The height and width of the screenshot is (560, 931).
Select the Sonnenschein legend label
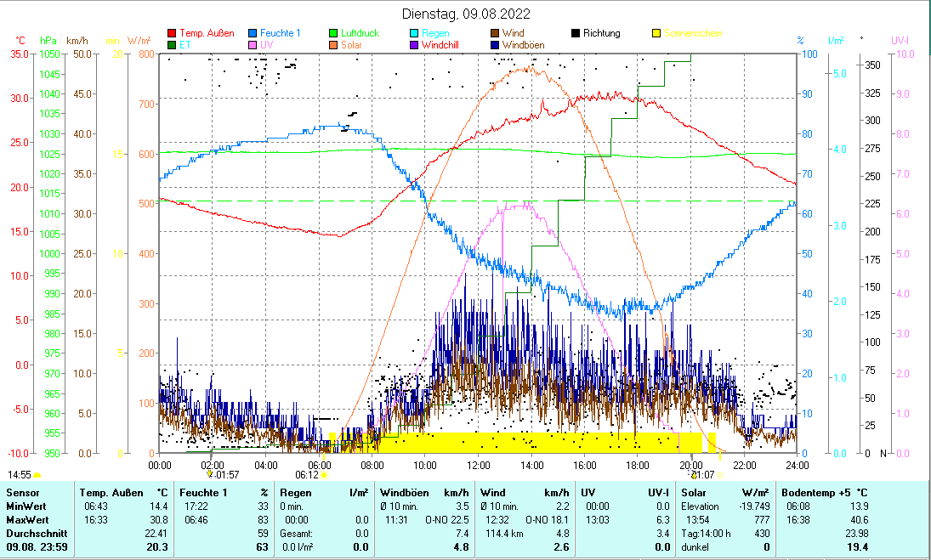(693, 33)
